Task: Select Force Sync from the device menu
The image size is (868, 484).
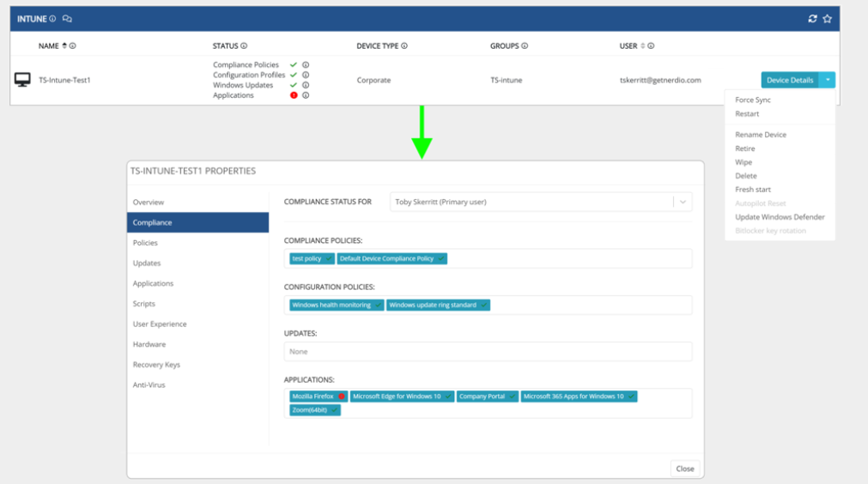Action: tap(753, 100)
